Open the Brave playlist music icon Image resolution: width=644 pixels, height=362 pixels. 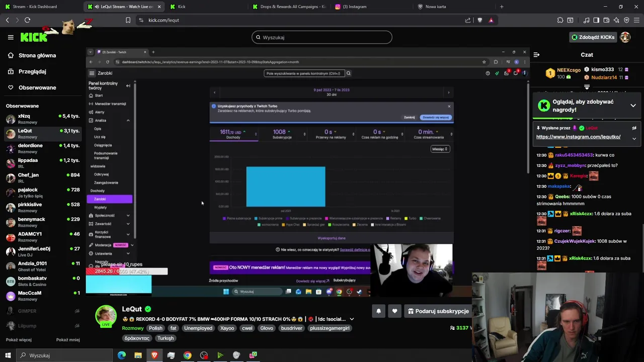pos(586,20)
